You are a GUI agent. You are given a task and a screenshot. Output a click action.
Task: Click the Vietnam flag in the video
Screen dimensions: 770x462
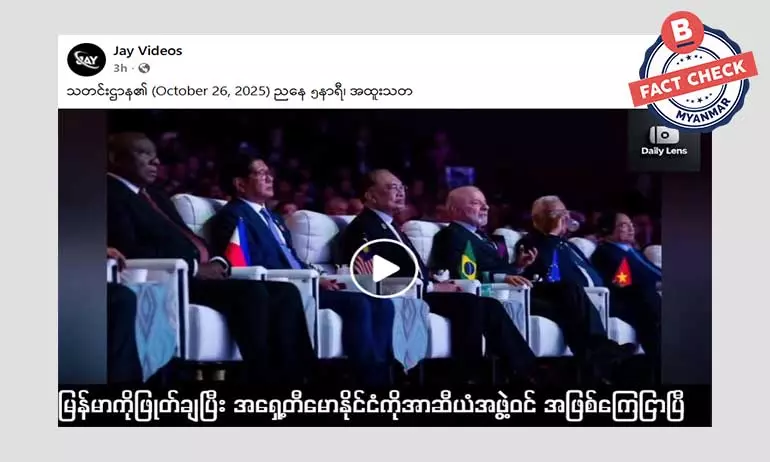pyautogui.click(x=622, y=273)
